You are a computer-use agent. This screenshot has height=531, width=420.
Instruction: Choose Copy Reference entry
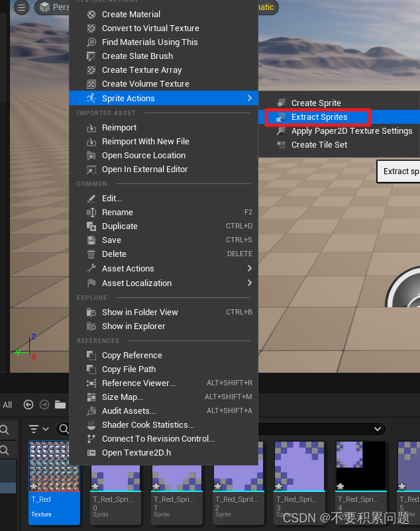164,356
